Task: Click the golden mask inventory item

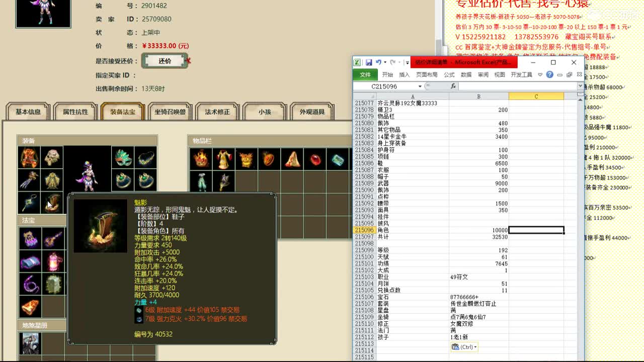Action: pyautogui.click(x=247, y=159)
